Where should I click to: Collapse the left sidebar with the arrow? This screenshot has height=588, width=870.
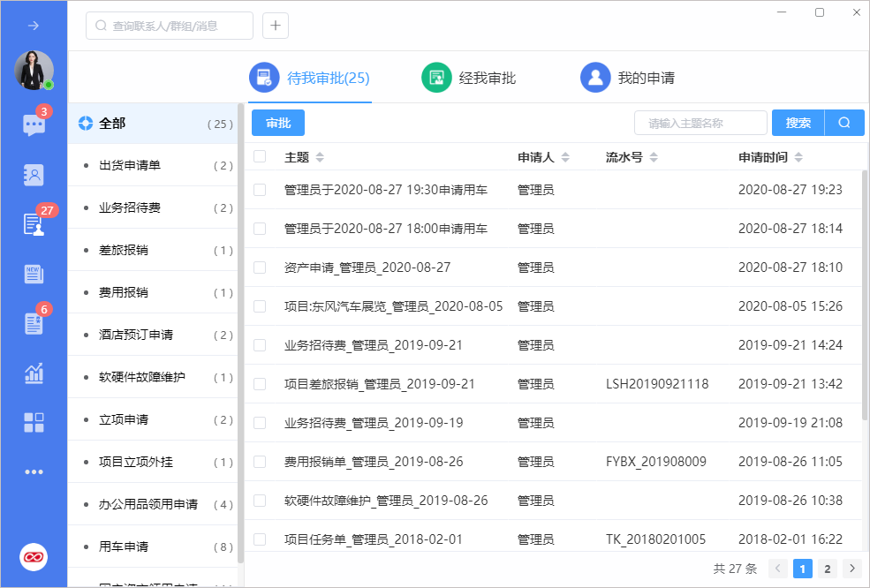pyautogui.click(x=34, y=26)
